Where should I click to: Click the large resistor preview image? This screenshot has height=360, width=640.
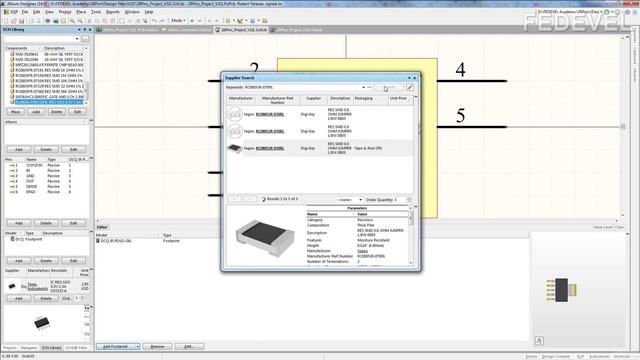[x=264, y=238]
